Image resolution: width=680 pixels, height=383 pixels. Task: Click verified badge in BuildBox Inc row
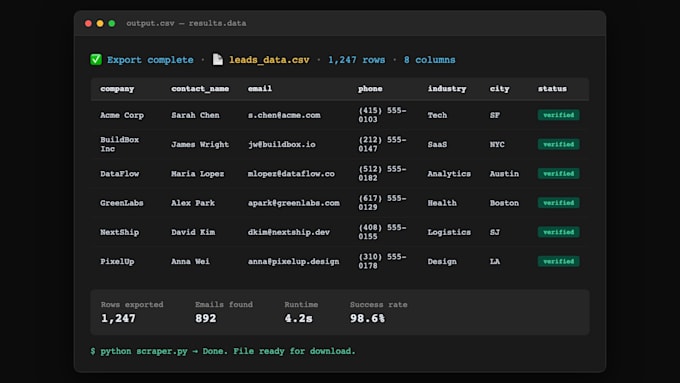(x=559, y=144)
